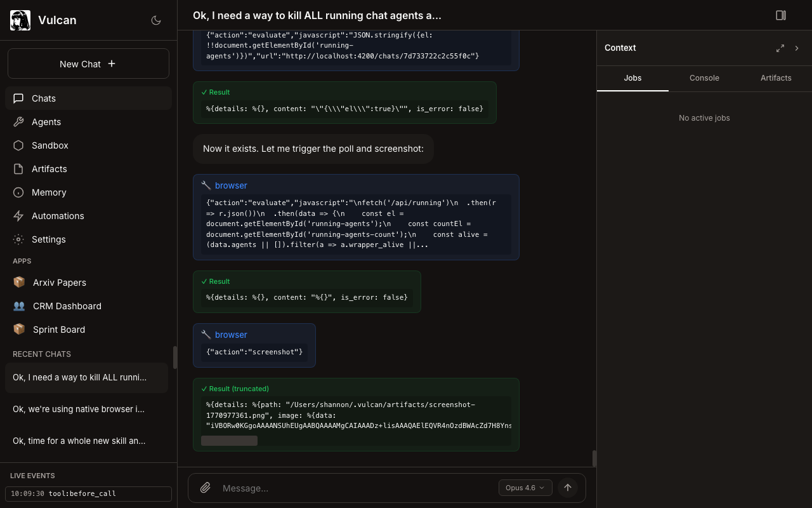Image resolution: width=812 pixels, height=508 pixels.
Task: Expand the Context panel to fullscreen
Action: click(780, 48)
